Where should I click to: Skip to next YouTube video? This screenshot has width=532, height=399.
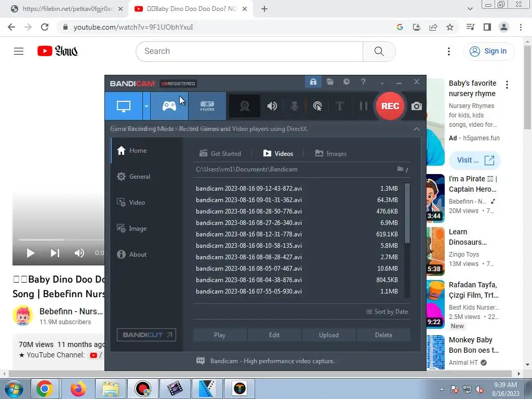(x=55, y=253)
